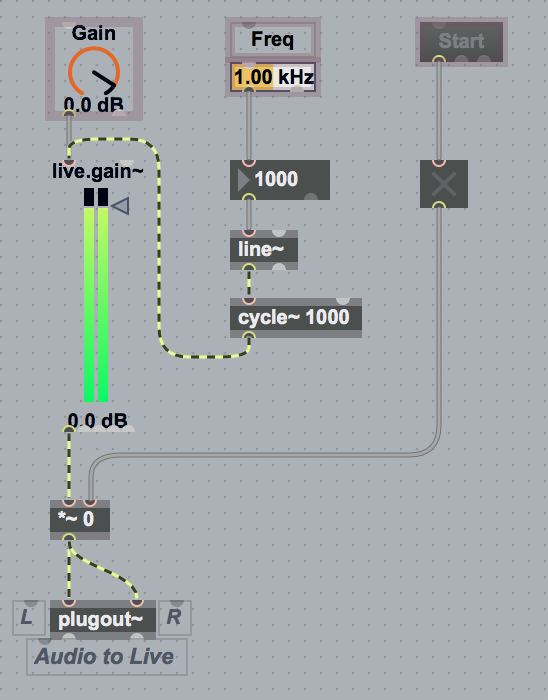Viewport: 548px width, 700px height.
Task: Select the line~ object
Action: click(x=264, y=250)
